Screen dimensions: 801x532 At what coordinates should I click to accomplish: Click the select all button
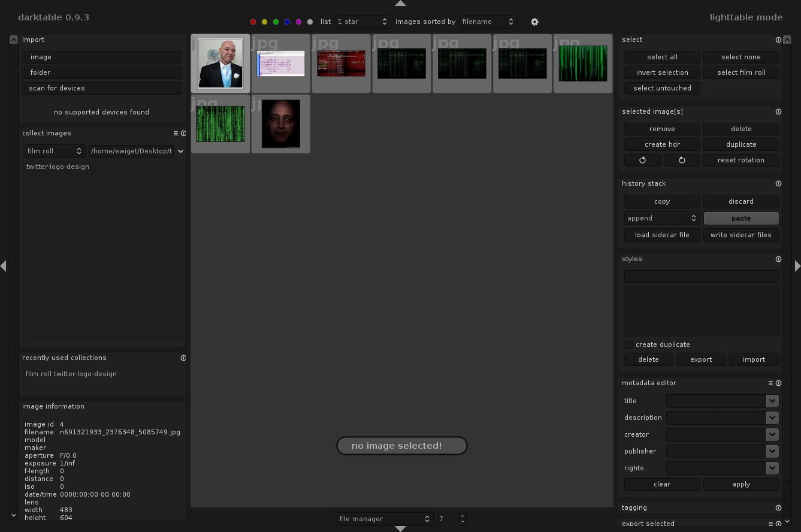662,57
